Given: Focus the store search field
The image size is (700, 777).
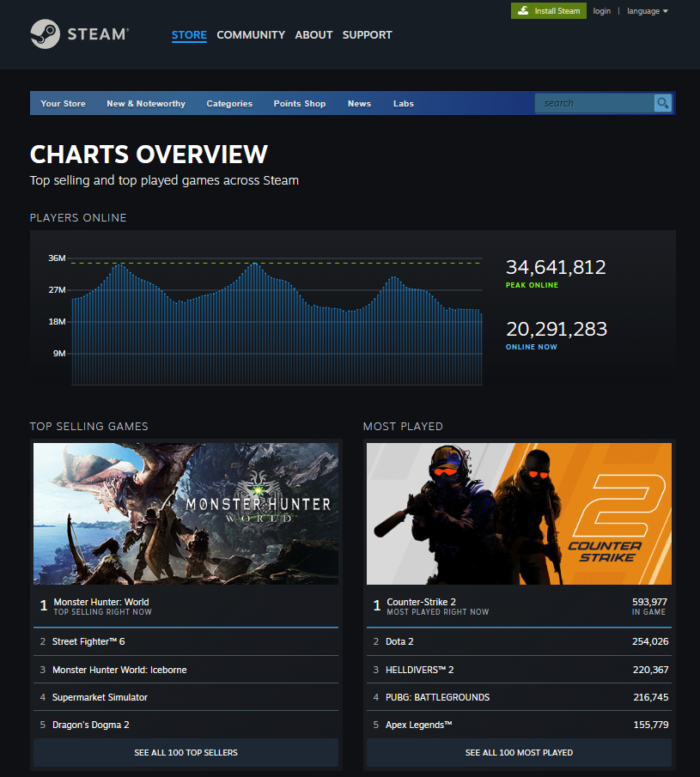Looking at the screenshot, I should 594,103.
